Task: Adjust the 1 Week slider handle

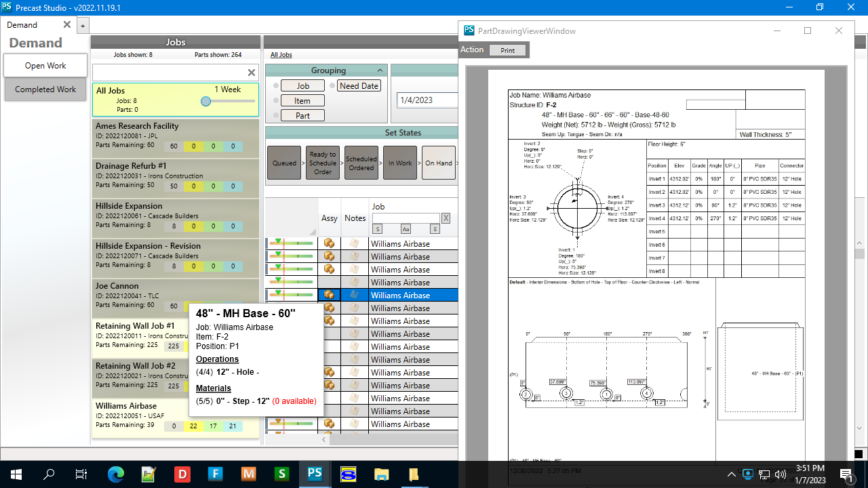Action: pyautogui.click(x=205, y=101)
